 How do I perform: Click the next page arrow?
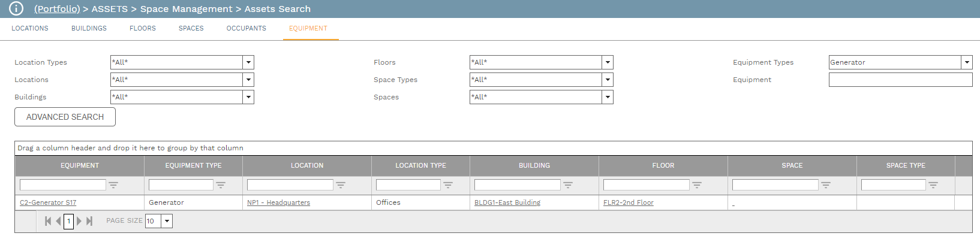(79, 221)
